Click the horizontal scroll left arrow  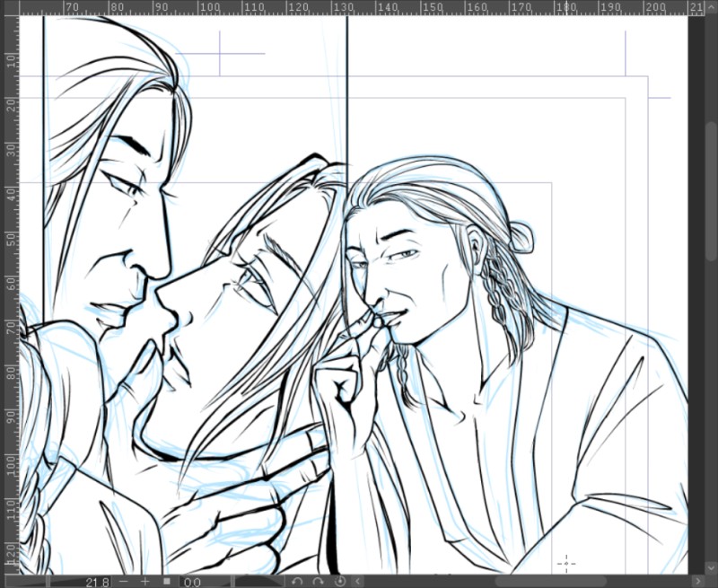(x=357, y=581)
